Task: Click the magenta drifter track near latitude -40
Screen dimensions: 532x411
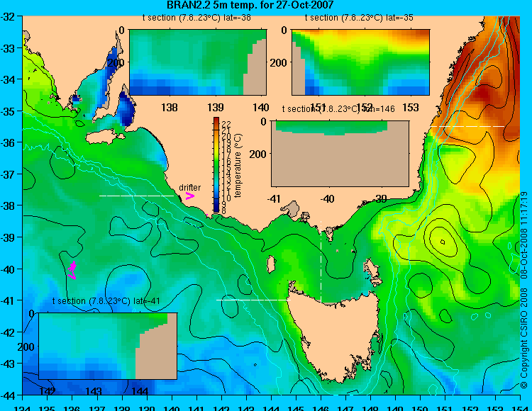Action: pyautogui.click(x=72, y=270)
